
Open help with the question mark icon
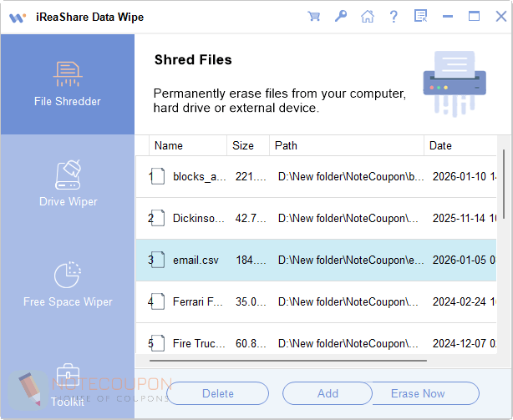click(394, 16)
